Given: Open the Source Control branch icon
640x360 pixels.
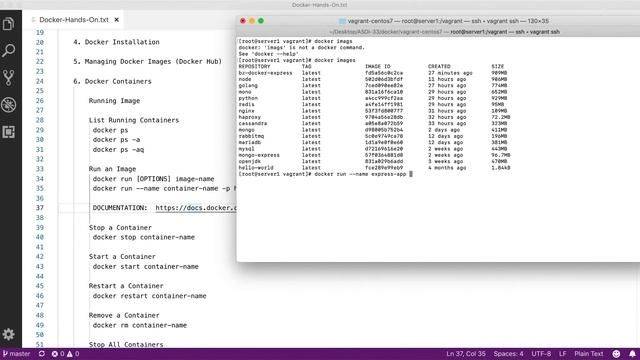Looking at the screenshot, I should click(9, 78).
